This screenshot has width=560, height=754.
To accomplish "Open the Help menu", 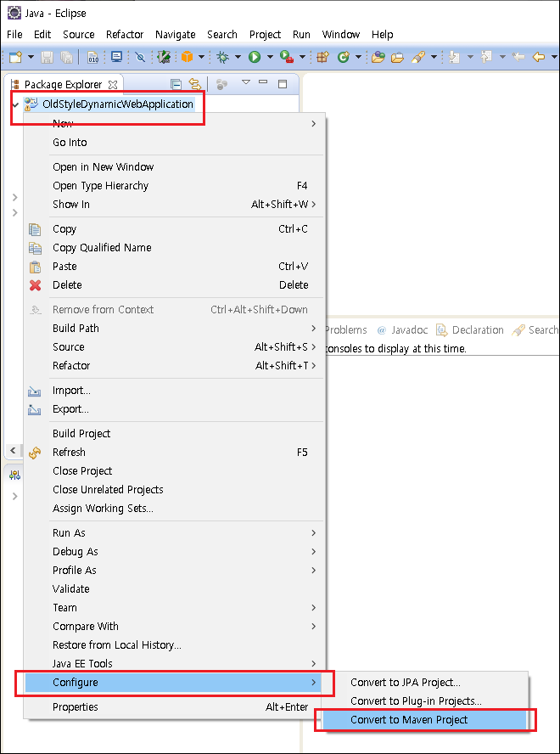I will click(382, 34).
